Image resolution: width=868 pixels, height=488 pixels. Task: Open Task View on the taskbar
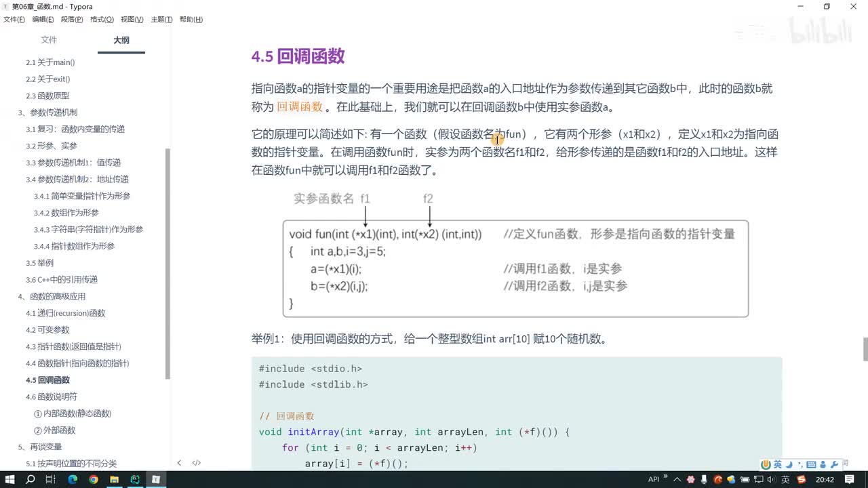tap(50, 479)
